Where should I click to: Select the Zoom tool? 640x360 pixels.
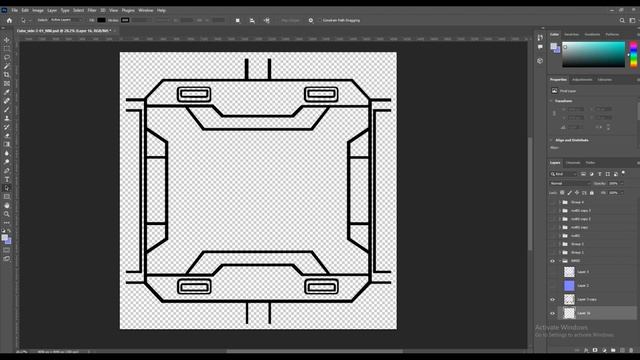[7, 214]
